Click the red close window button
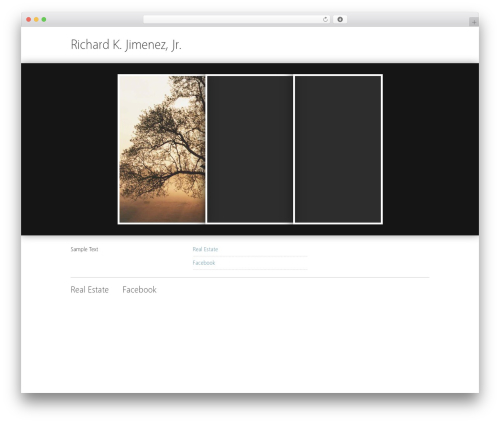Viewport: 500px width, 423px height. click(29, 20)
